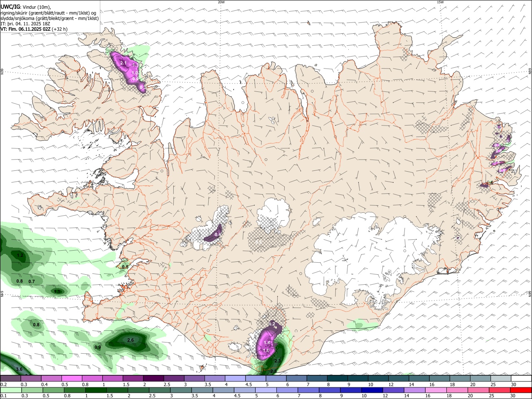532x399 pixels.
Task: Select the white 30 swatch in upper legend
Action: tap(522, 379)
